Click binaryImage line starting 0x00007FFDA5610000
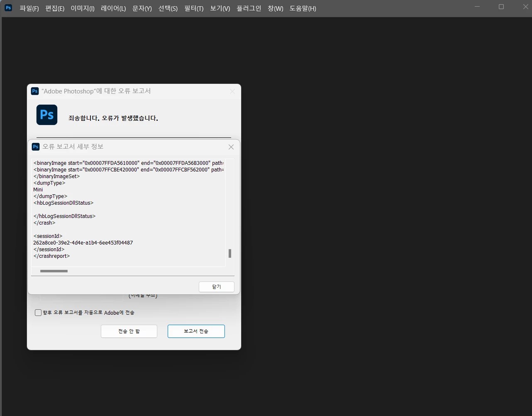The image size is (532, 416). click(129, 163)
